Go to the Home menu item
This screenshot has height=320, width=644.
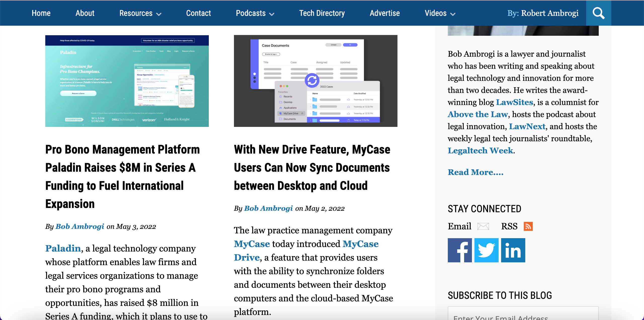(41, 13)
